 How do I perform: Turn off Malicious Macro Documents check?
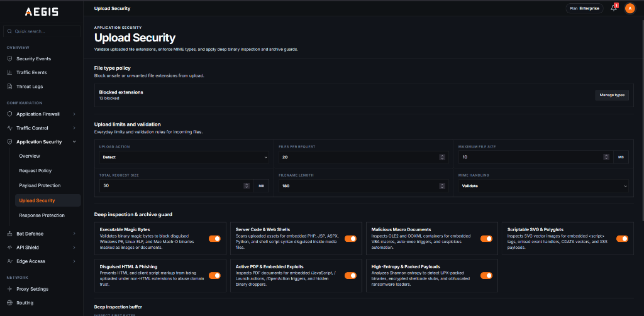coord(486,239)
